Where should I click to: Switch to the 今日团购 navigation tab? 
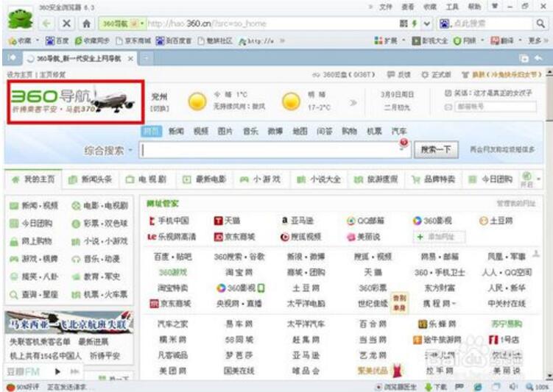click(491, 179)
